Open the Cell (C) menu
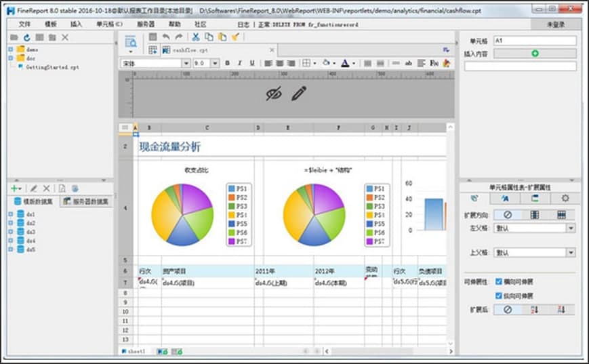589x364 pixels. coord(109,24)
